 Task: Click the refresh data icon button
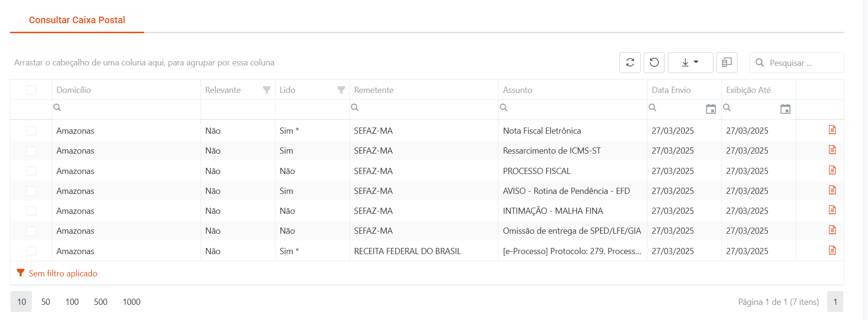pos(630,63)
